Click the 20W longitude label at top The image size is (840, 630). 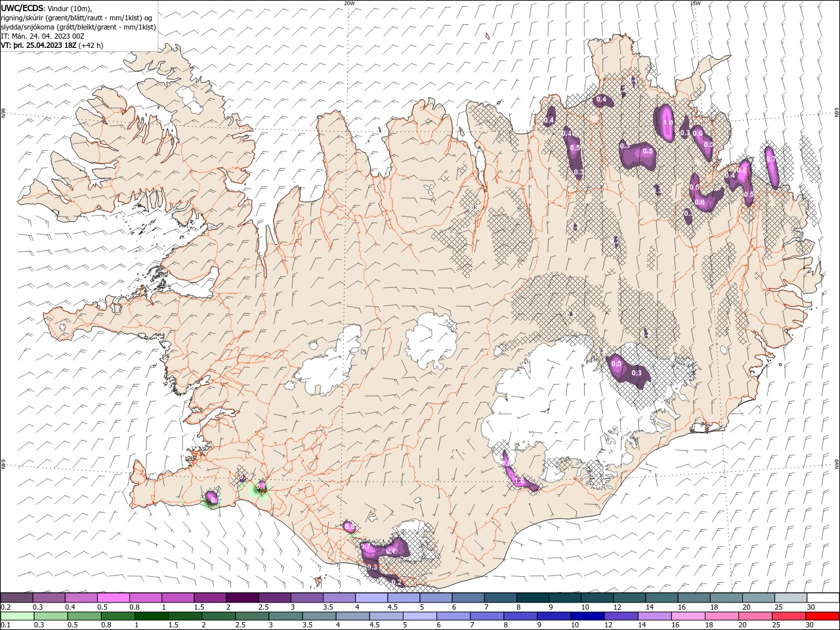pyautogui.click(x=349, y=3)
